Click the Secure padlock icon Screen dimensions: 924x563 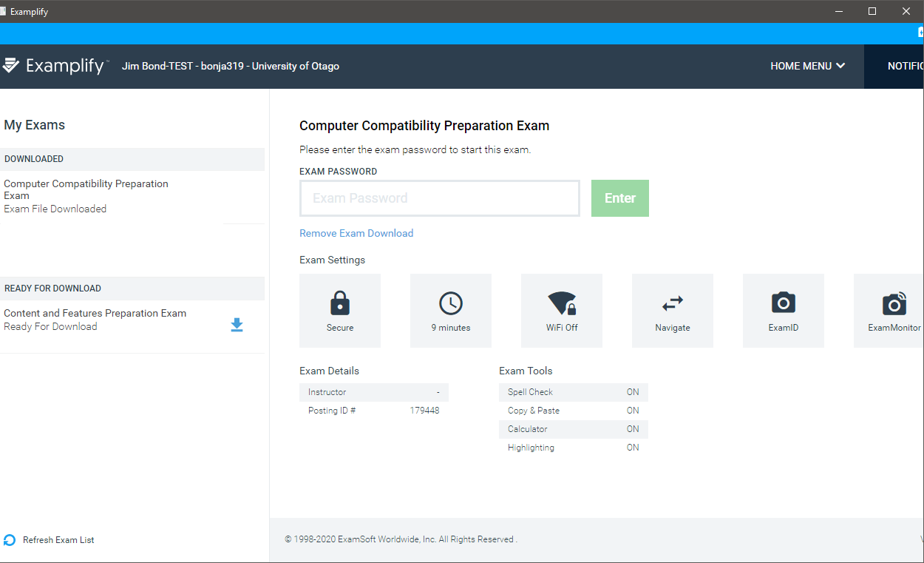point(340,303)
